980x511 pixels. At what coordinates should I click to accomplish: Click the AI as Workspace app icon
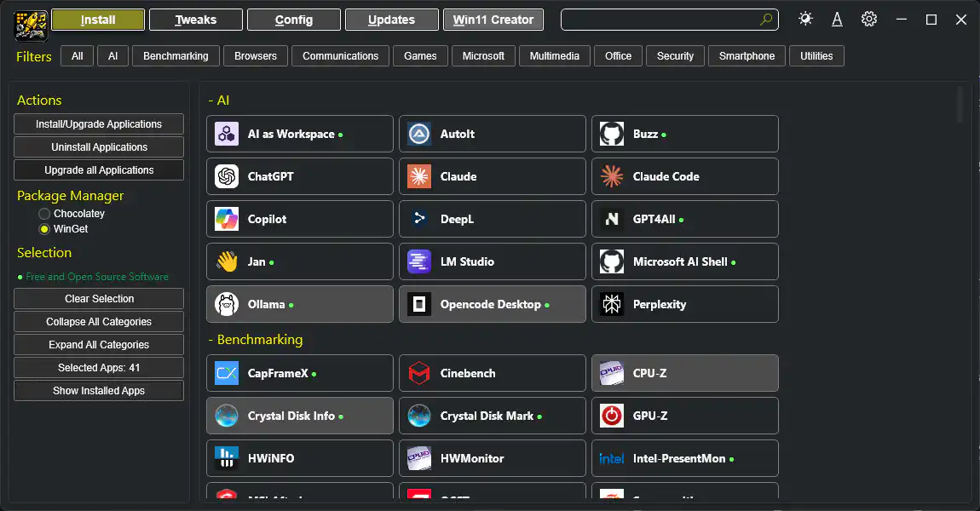click(x=226, y=134)
